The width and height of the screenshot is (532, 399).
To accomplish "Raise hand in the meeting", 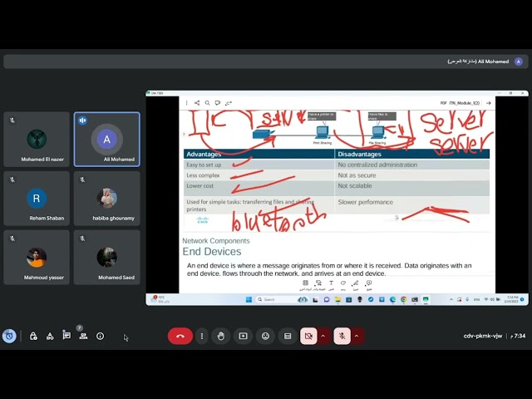I will [221, 336].
